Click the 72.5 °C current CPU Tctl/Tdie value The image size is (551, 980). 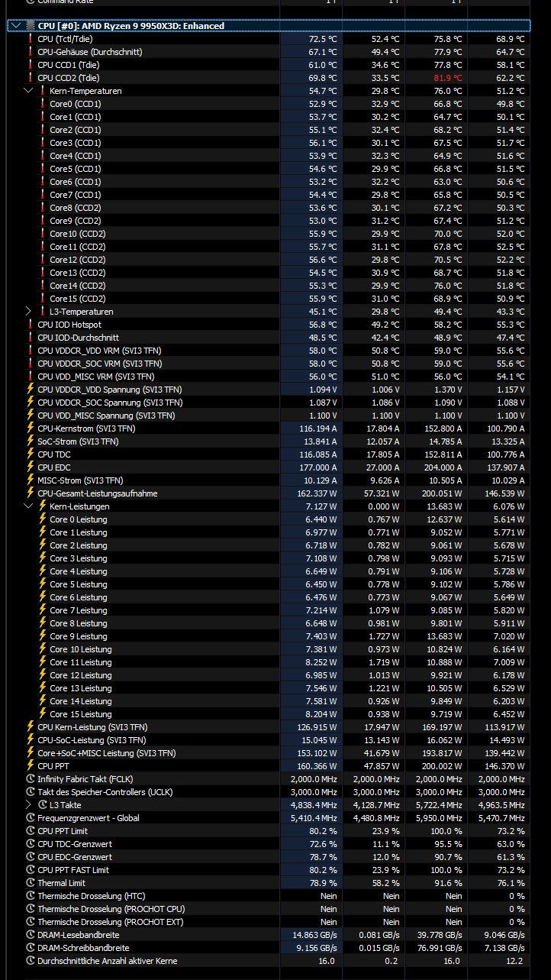click(x=322, y=39)
